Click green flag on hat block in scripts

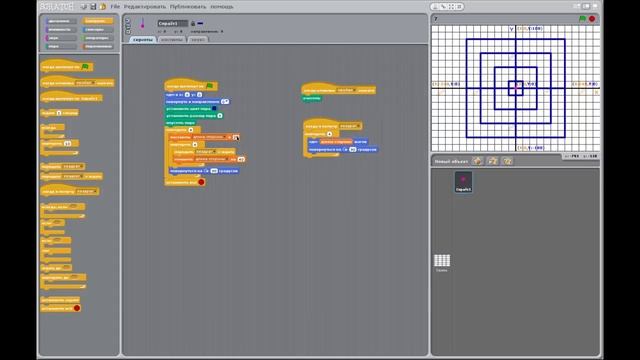pos(209,86)
